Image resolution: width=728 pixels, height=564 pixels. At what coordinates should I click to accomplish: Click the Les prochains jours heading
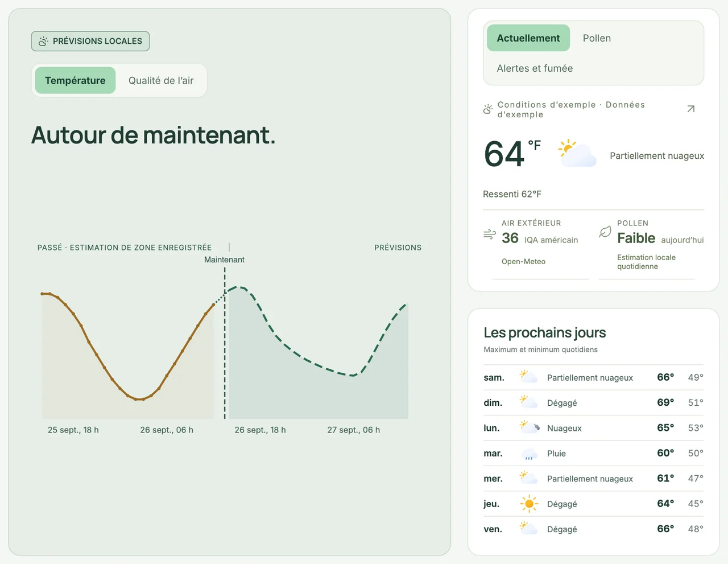click(x=544, y=332)
